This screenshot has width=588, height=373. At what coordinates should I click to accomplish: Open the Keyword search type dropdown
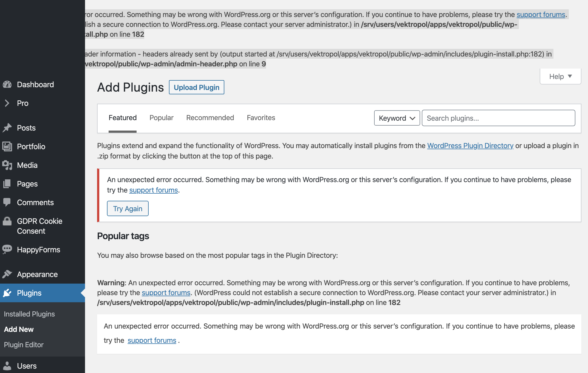[397, 118]
